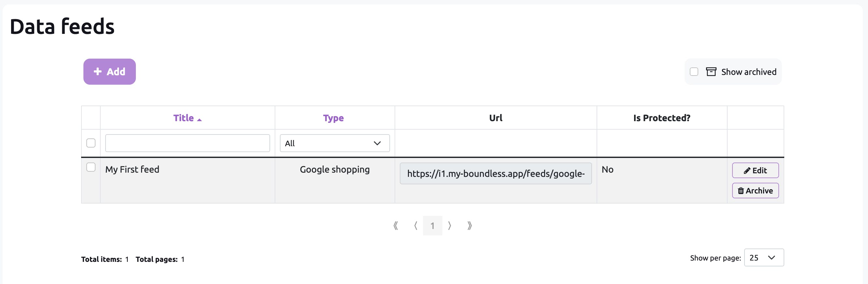Viewport: 868px width, 284px height.
Task: Click the plus icon on Add button
Action: pyautogui.click(x=98, y=71)
